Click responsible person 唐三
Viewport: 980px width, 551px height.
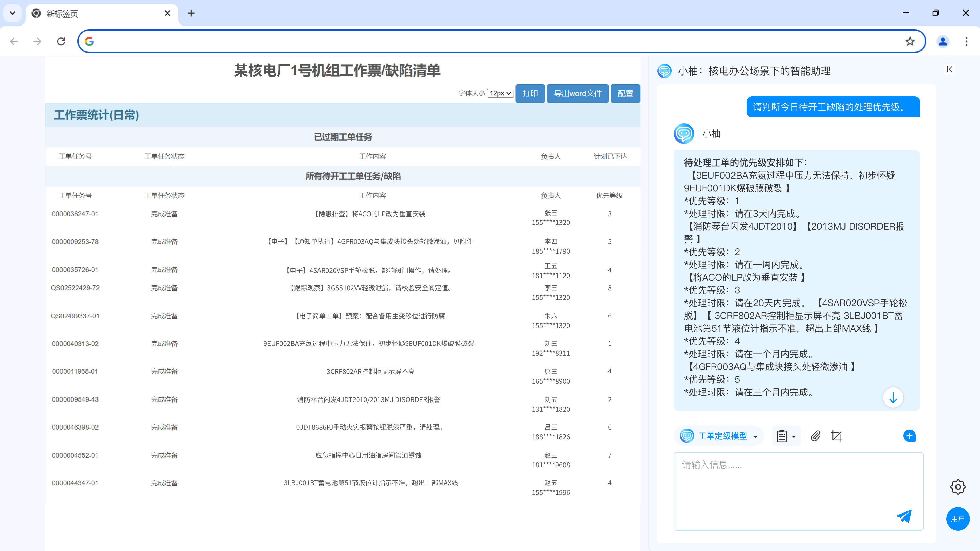coord(550,371)
